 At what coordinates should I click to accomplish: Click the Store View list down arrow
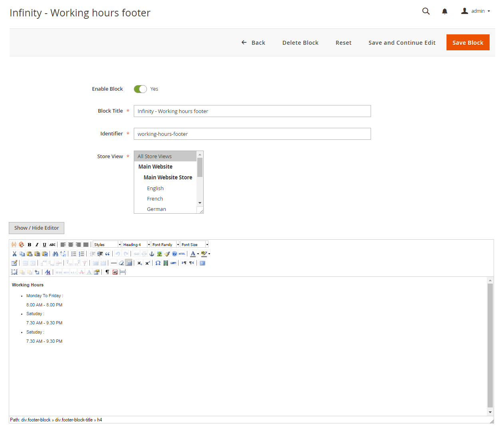tap(200, 203)
